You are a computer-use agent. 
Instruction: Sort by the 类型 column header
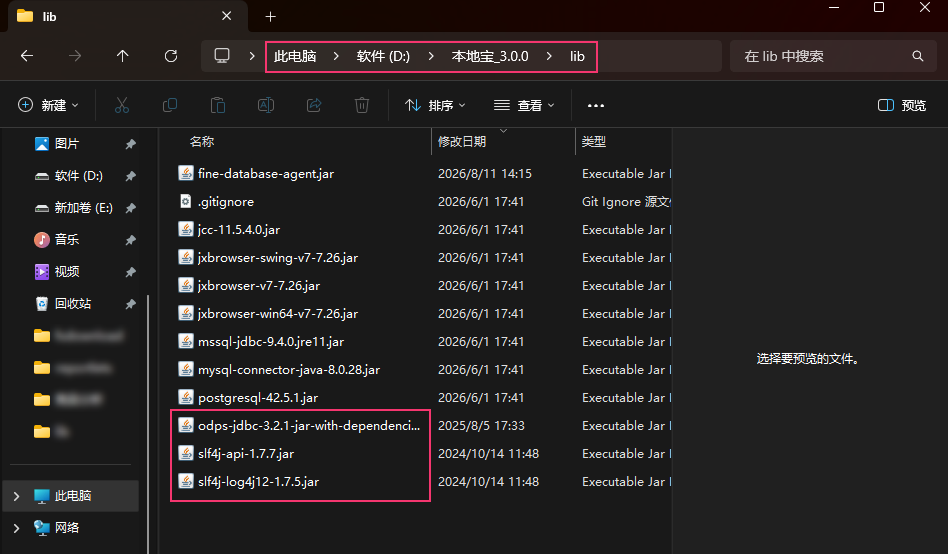(x=594, y=142)
